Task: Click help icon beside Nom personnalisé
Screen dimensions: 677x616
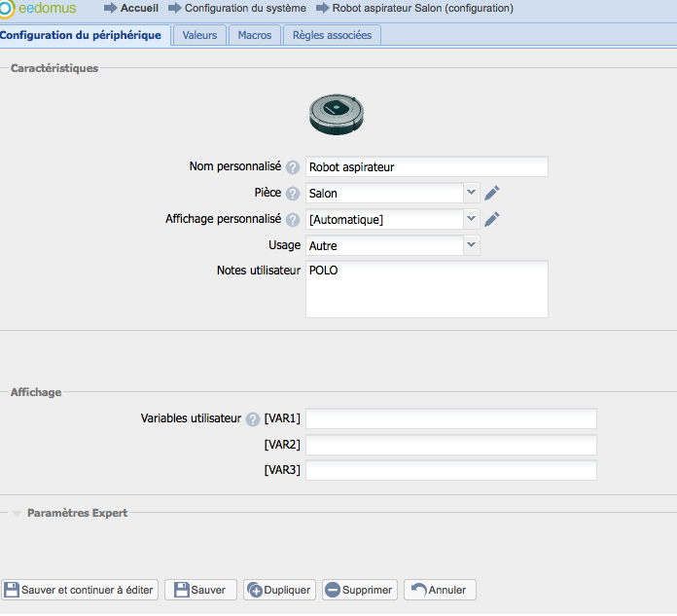Action: (x=293, y=167)
